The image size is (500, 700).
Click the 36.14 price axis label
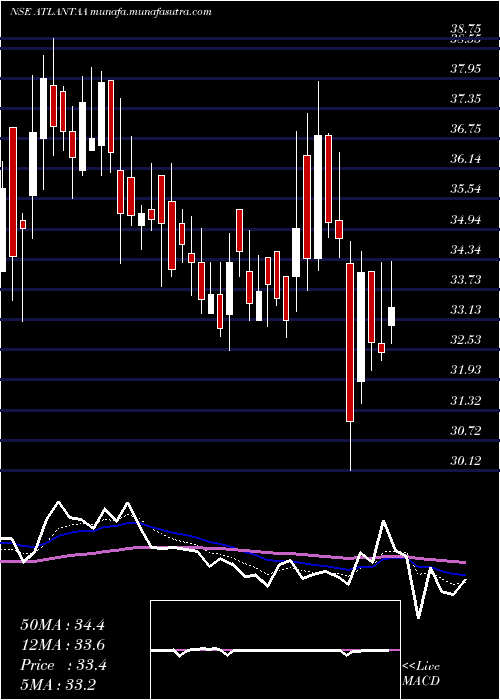(x=466, y=159)
